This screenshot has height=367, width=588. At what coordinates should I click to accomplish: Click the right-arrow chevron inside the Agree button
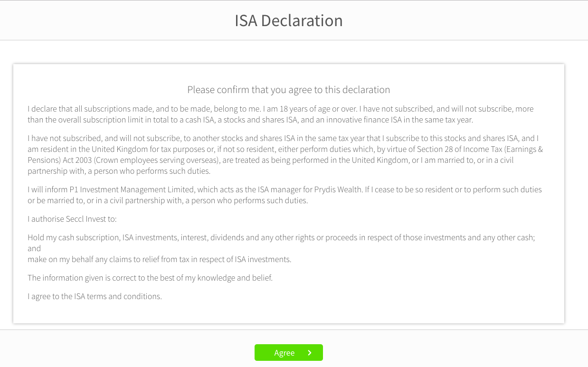pos(309,353)
